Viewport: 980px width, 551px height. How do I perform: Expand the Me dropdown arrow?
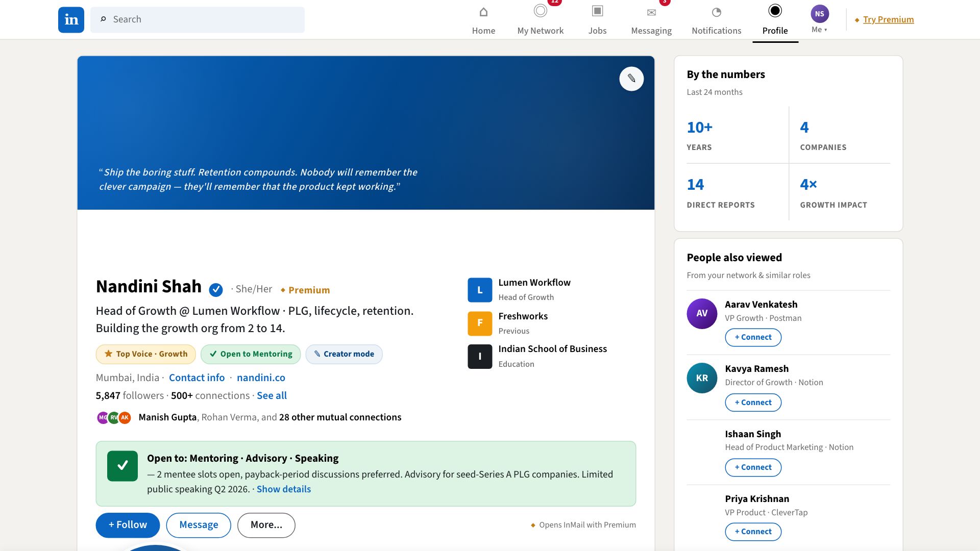[x=825, y=30]
